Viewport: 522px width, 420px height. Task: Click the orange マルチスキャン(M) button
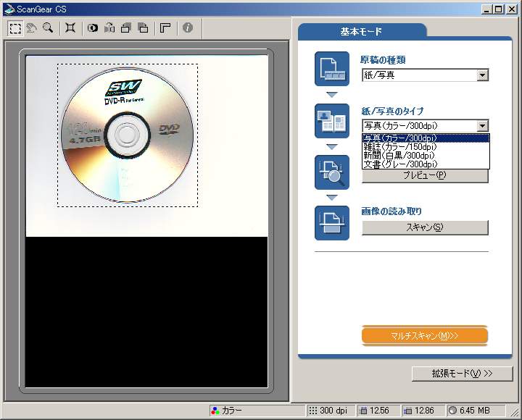[x=424, y=335]
